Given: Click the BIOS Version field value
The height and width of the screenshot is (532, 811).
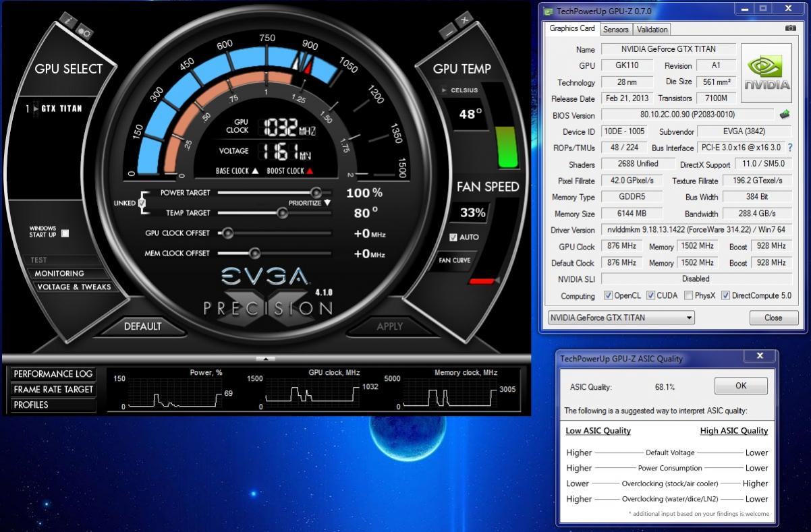Looking at the screenshot, I should tap(688, 115).
